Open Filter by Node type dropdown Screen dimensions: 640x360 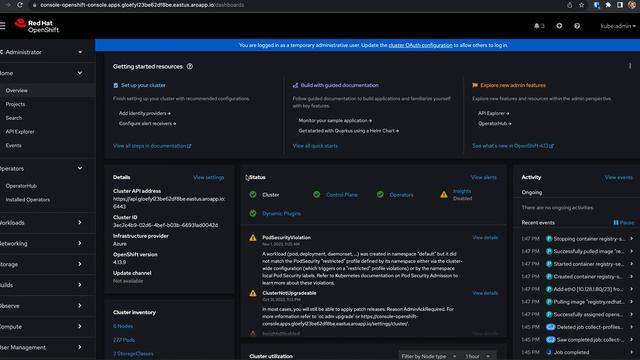pyautogui.click(x=429, y=356)
